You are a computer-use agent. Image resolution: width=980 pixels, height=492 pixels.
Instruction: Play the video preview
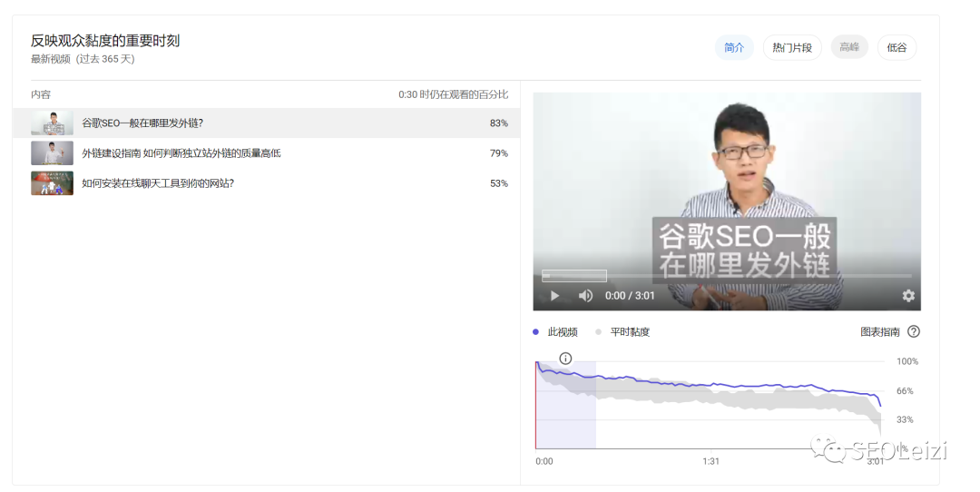click(x=554, y=296)
